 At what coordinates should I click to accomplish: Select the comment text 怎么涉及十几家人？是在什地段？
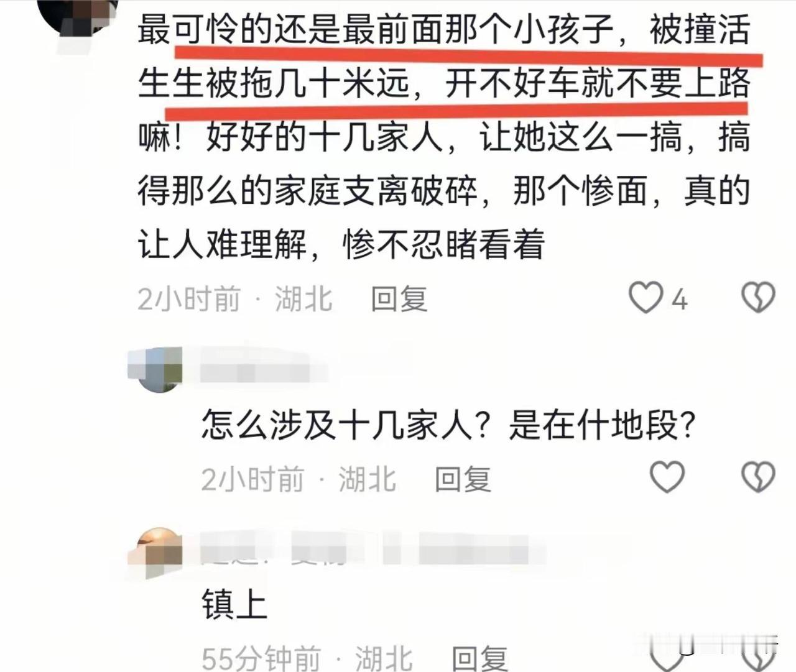(448, 426)
